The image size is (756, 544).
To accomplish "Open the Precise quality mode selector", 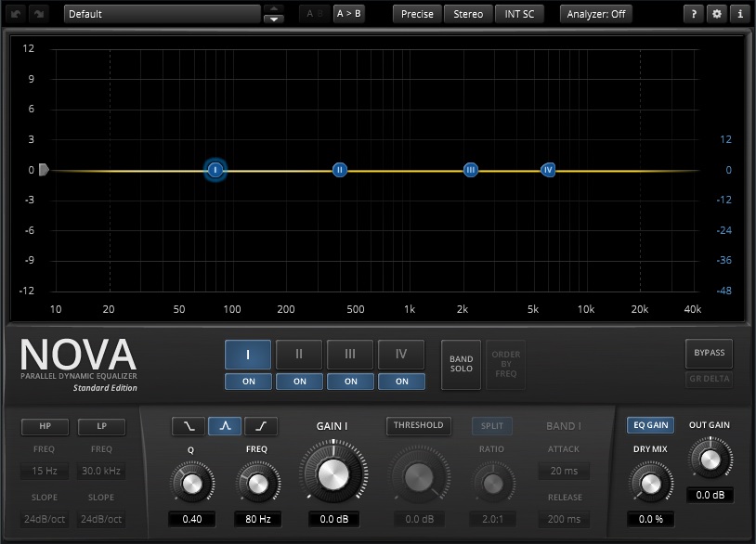I will (x=417, y=14).
